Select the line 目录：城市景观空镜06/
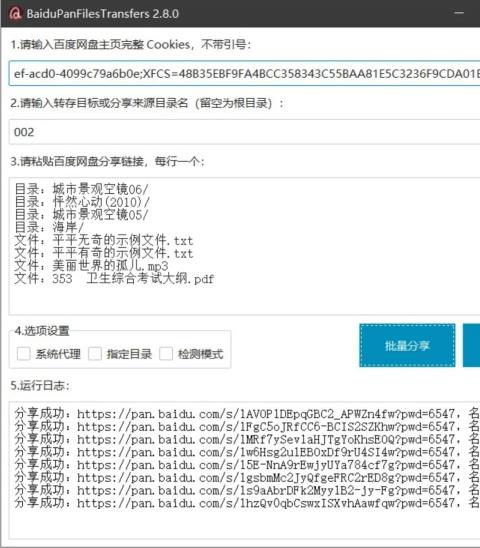The height and width of the screenshot is (548, 480). (x=81, y=189)
